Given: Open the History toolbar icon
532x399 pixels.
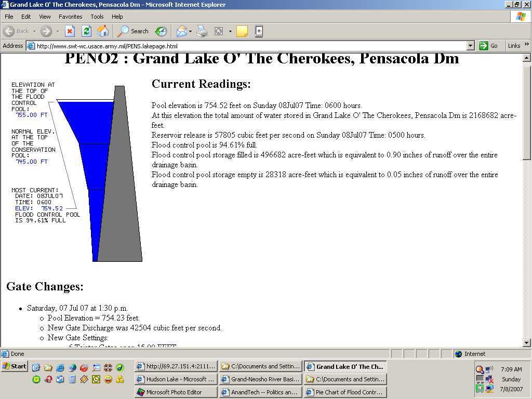Looking at the screenshot, I should [x=161, y=31].
